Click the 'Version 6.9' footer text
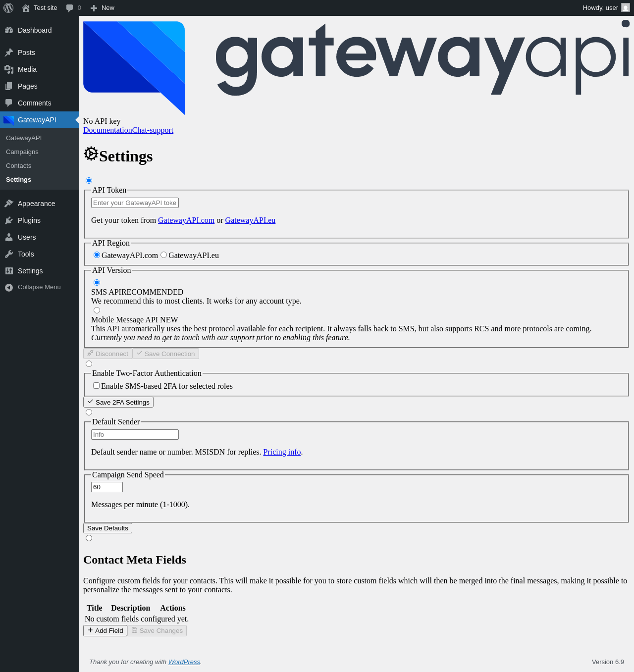This screenshot has height=672, width=634. [608, 662]
